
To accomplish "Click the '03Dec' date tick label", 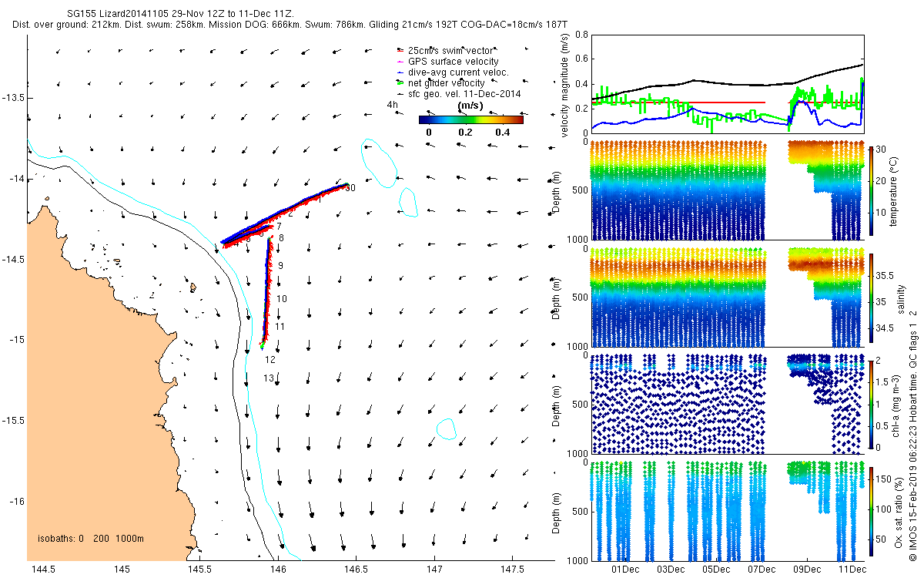I will tap(670, 570).
